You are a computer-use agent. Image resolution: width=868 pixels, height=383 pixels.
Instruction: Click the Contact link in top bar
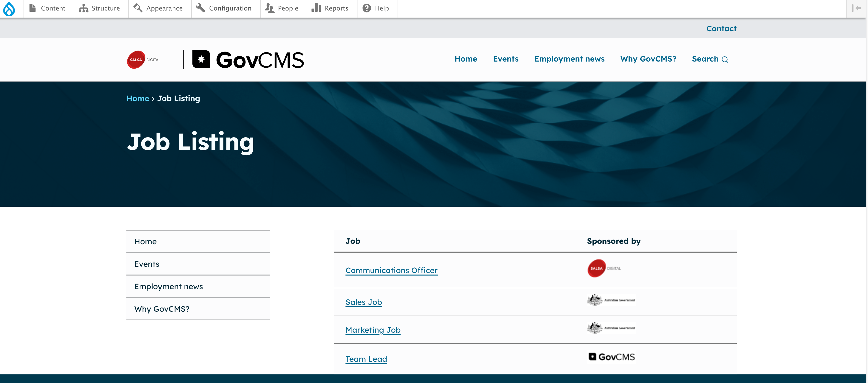pos(721,29)
